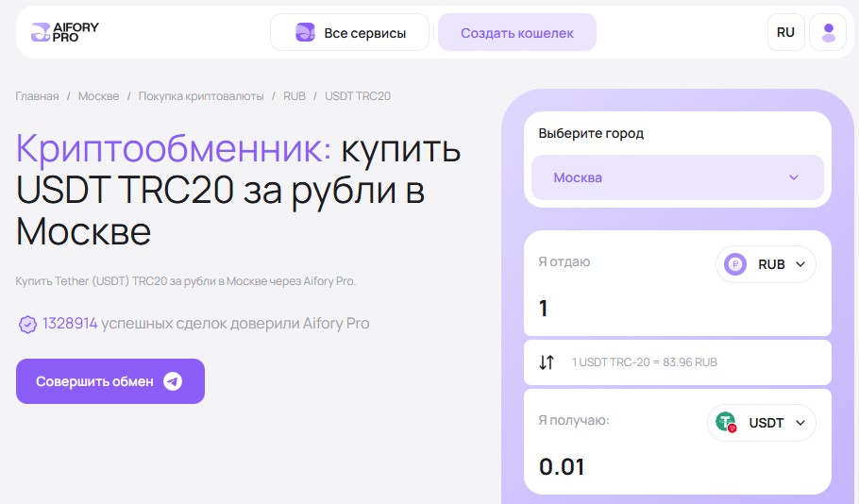Click the Telegram icon in exchange button
859x504 pixels.
coord(172,381)
